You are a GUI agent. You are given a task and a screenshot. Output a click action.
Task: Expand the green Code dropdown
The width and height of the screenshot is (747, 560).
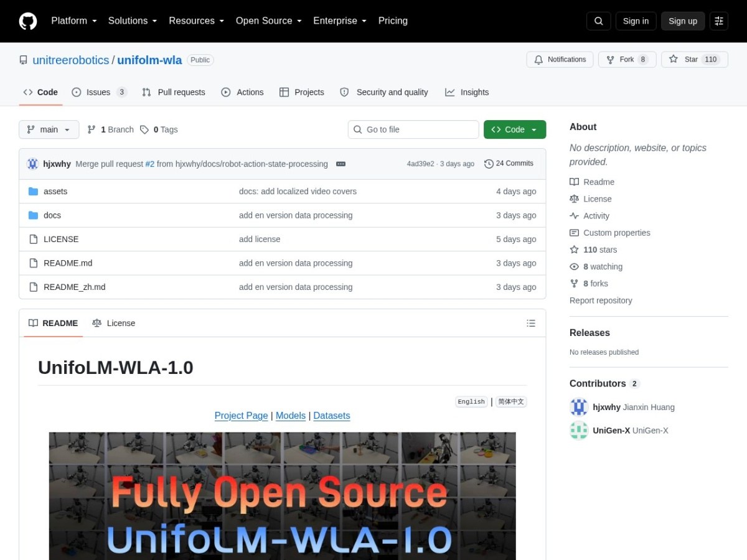point(515,129)
